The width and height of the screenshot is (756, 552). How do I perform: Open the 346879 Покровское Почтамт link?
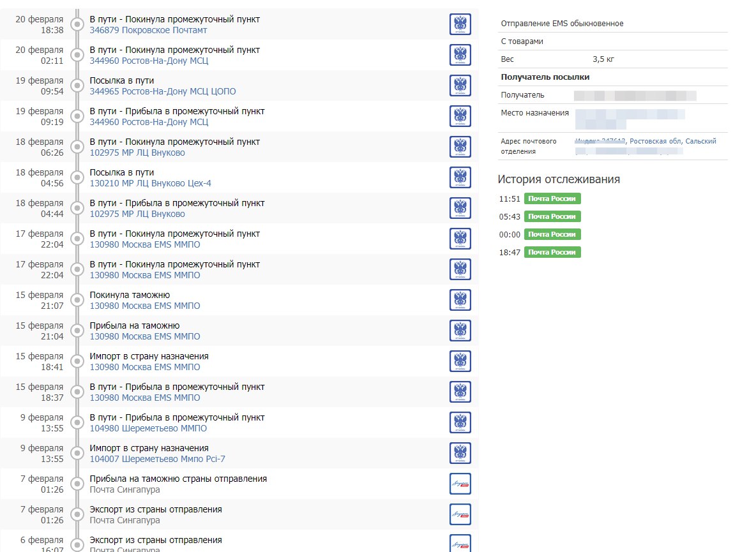[x=148, y=30]
